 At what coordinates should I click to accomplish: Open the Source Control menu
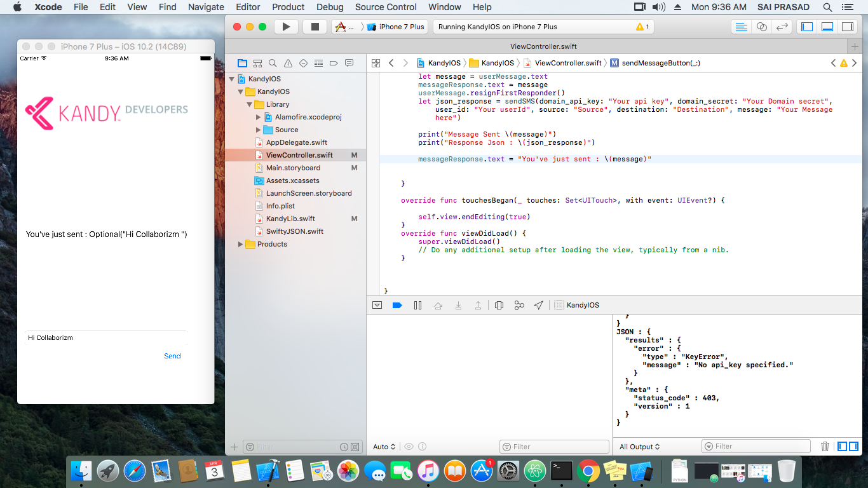pos(386,7)
